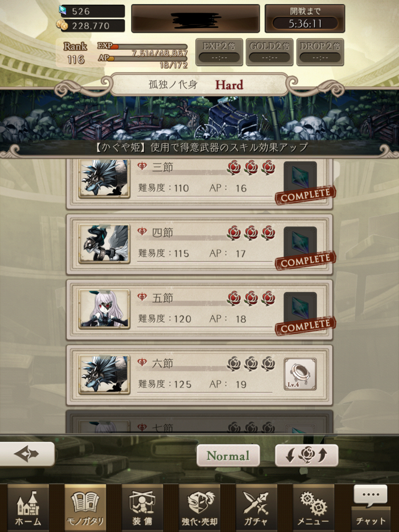Open the メニュー gears menu icon

coord(313,508)
